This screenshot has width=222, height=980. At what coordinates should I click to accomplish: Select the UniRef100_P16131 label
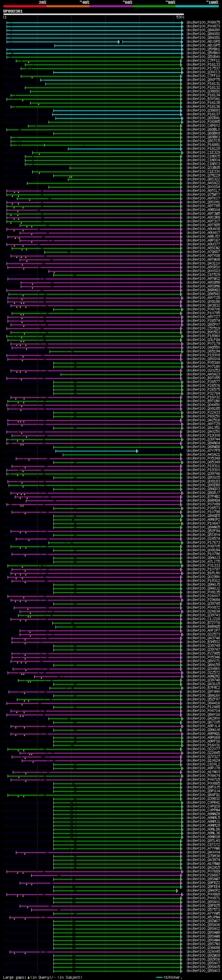[203, 84]
